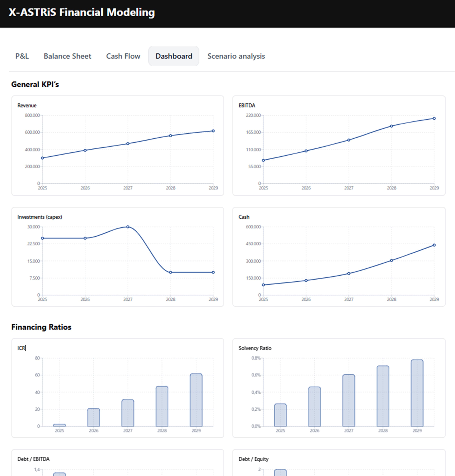Select the 2029 point on the Cash chart
455x476 pixels.
click(x=434, y=245)
